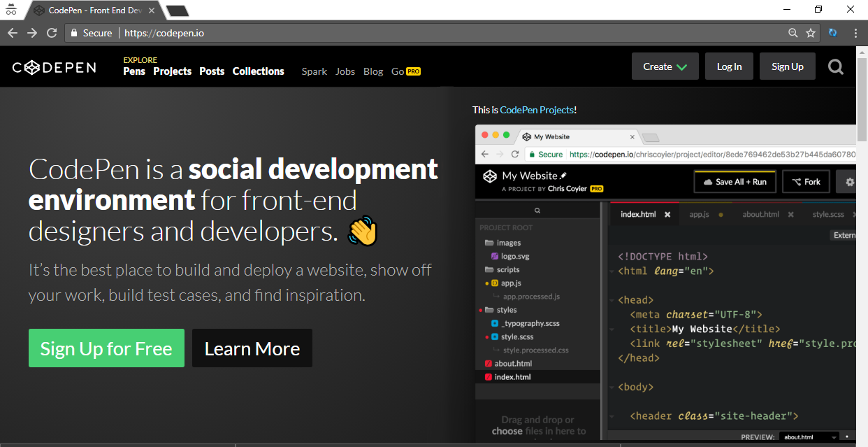The image size is (868, 447).
Task: Close the about.html editor tab
Action: 790,215
